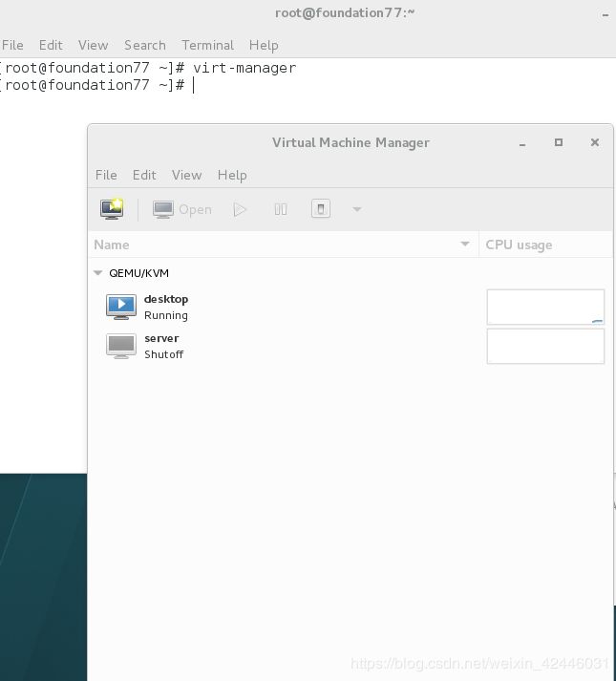Collapse the QEMU/KVM connection tree
616x681 pixels.
[97, 273]
